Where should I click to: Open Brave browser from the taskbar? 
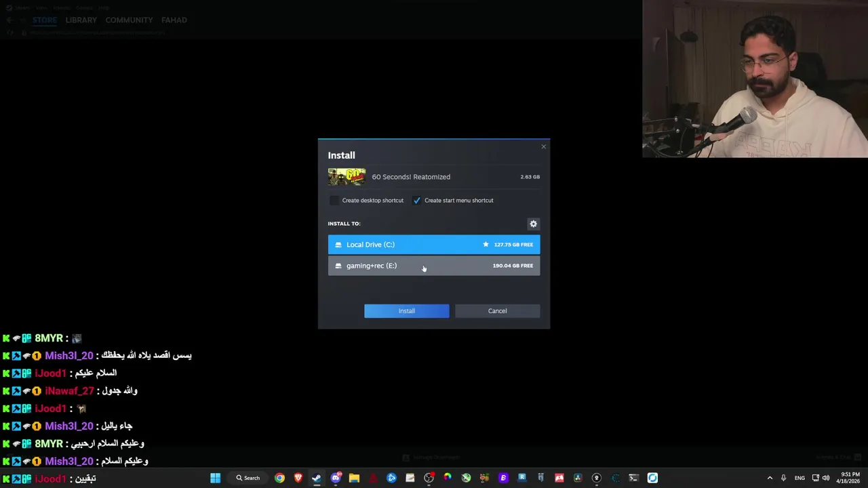pyautogui.click(x=298, y=478)
